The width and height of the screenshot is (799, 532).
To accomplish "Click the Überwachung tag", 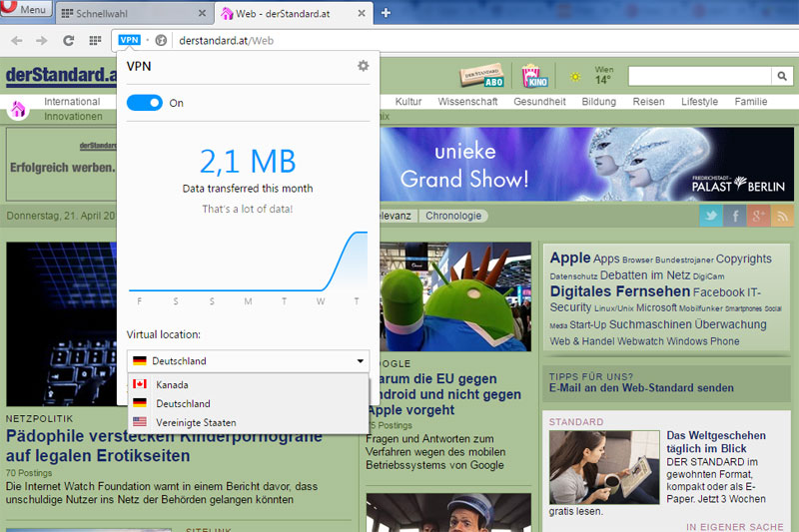I will click(731, 324).
